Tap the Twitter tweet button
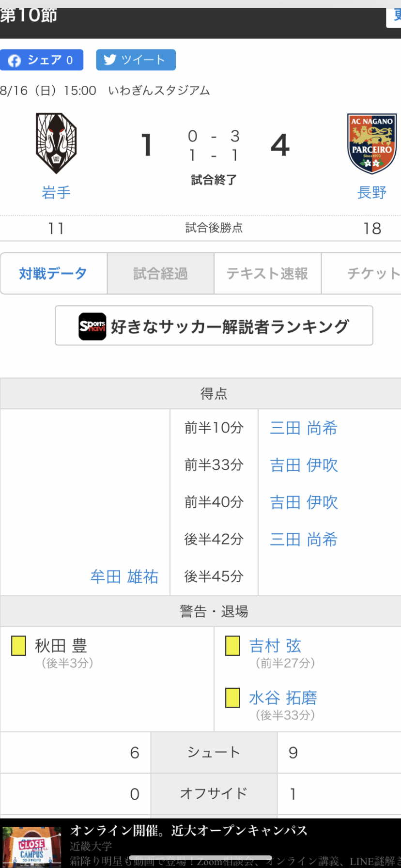401x868 pixels. [136, 60]
